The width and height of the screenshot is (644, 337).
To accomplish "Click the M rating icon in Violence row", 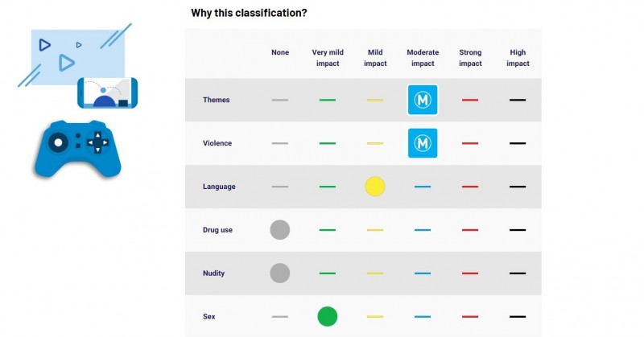I will 423,143.
